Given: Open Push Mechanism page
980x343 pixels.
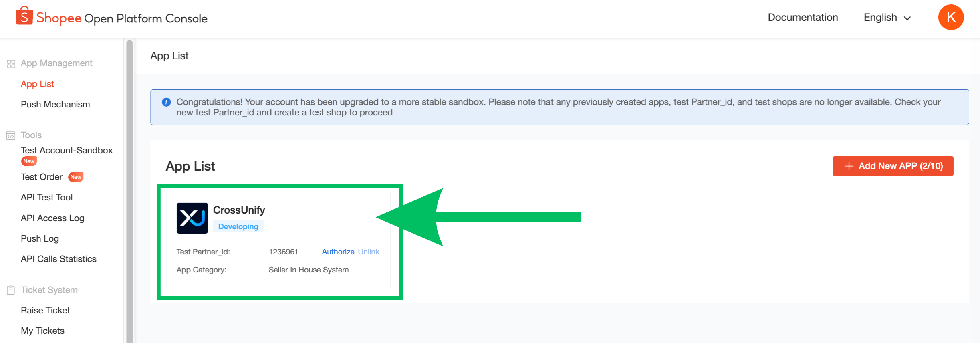Looking at the screenshot, I should [x=55, y=104].
